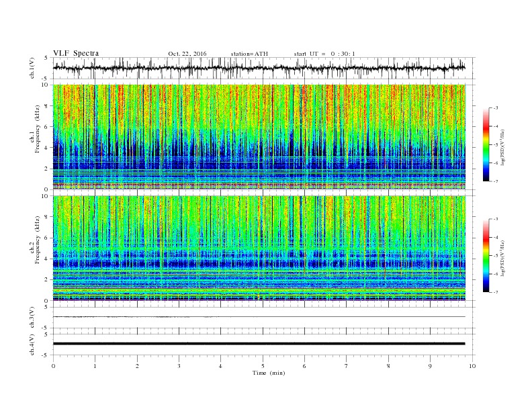Click time axis tick label "5"
The width and height of the screenshot is (532, 411).
[263, 366]
